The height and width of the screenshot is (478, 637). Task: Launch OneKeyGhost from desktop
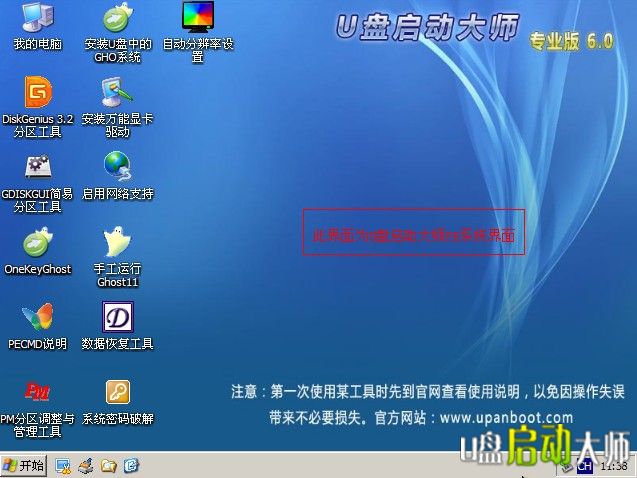click(37, 242)
